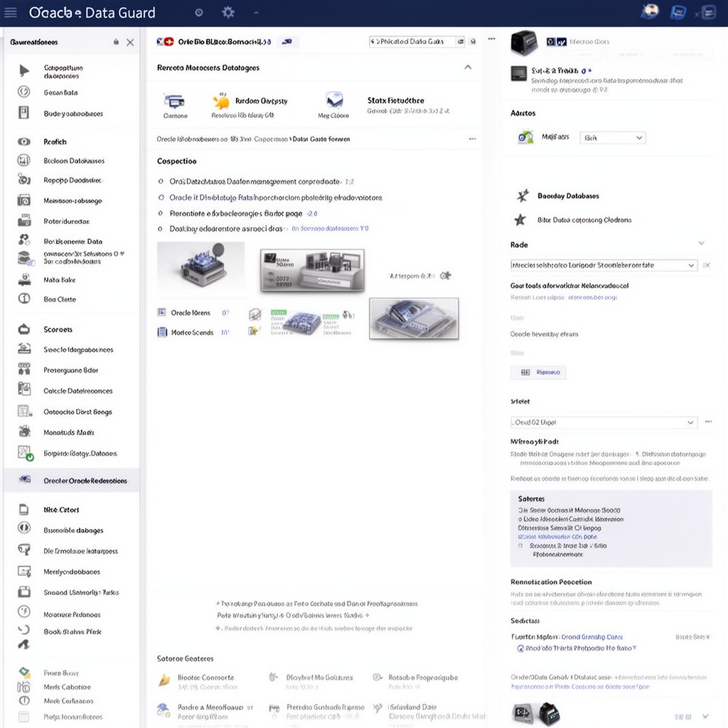Click icon beside 'Bssoolote dabages'
728x728 pixels.
(24, 528)
